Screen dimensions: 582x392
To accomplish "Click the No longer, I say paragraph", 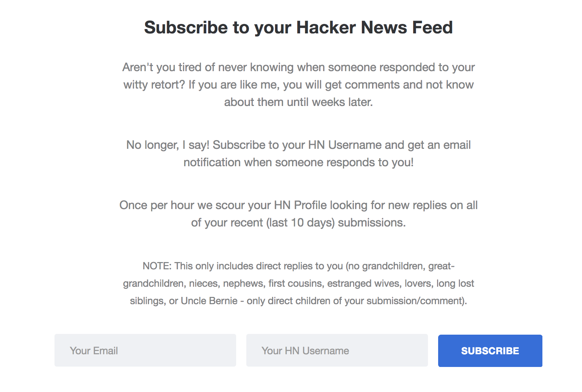I will point(298,153).
